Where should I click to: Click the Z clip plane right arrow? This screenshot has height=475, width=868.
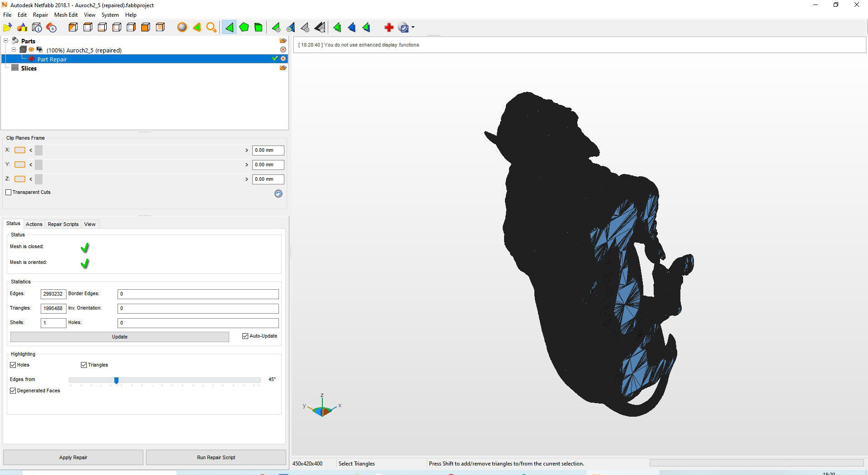(247, 179)
